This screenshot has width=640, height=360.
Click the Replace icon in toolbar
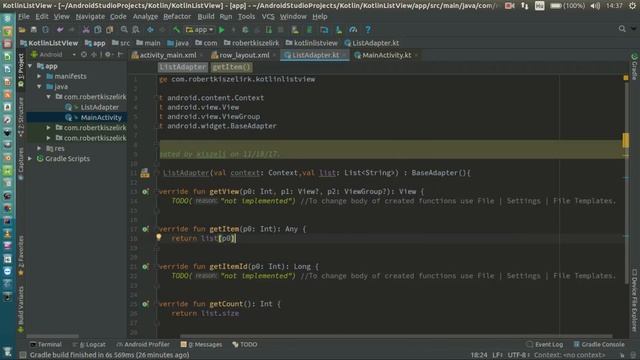coord(136,30)
